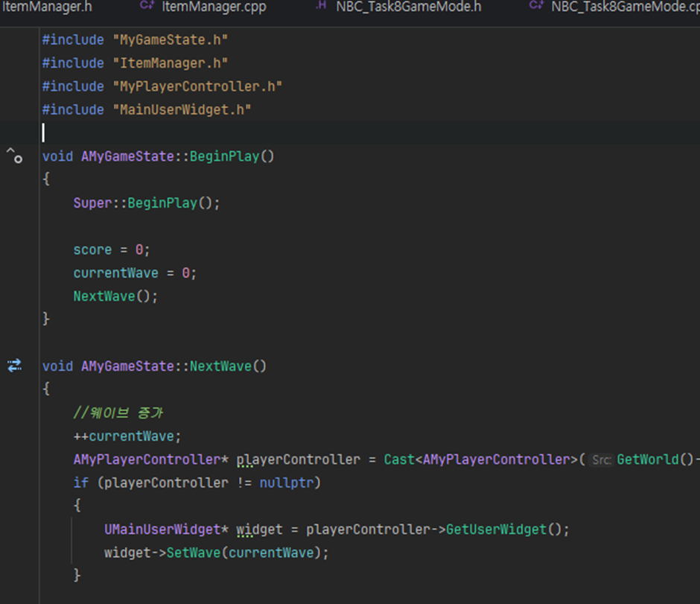Viewport: 700px width, 604px height.
Task: Click the score variable in score = 0
Action: point(92,249)
